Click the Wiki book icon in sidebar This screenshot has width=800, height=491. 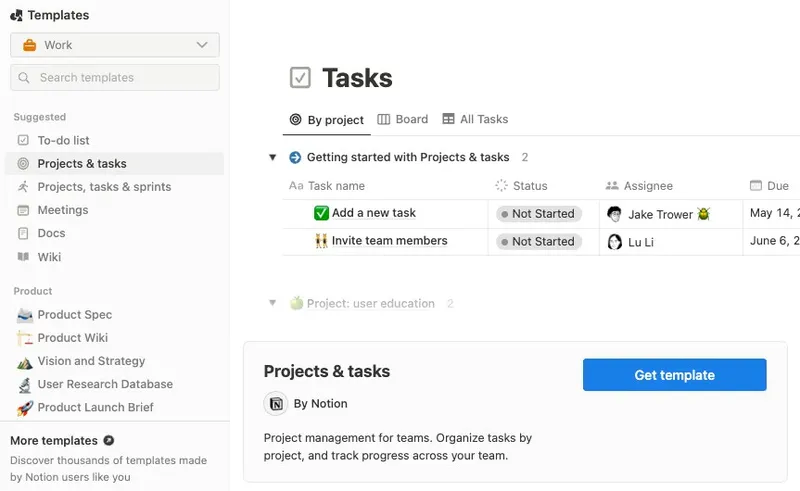[23, 257]
